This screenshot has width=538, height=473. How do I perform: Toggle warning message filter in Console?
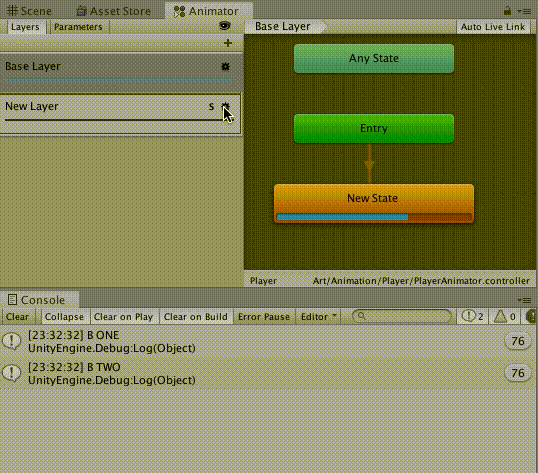(505, 317)
